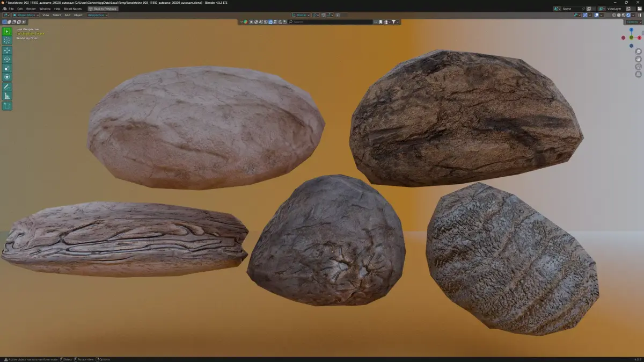Viewport: 644px width, 362px height.
Task: Switch to Wireframe viewport shading
Action: click(614, 15)
